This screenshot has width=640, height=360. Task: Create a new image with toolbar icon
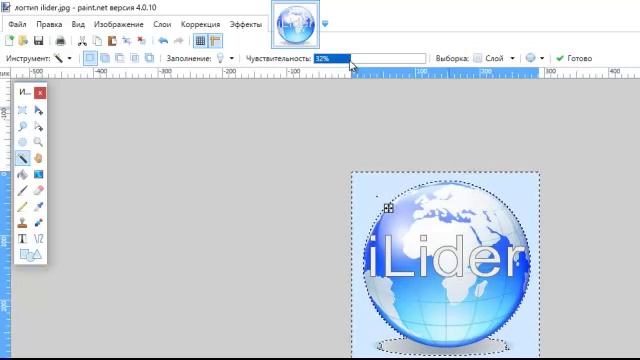(9, 40)
